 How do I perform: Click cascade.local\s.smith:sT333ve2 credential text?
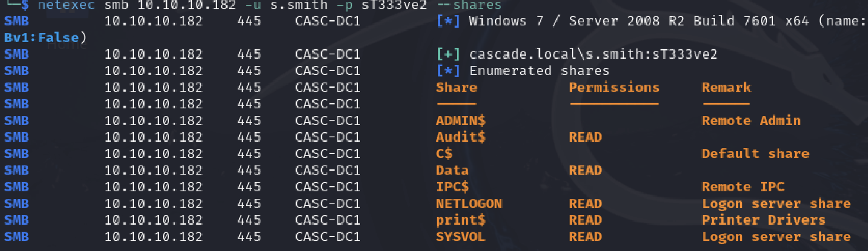pyautogui.click(x=593, y=54)
